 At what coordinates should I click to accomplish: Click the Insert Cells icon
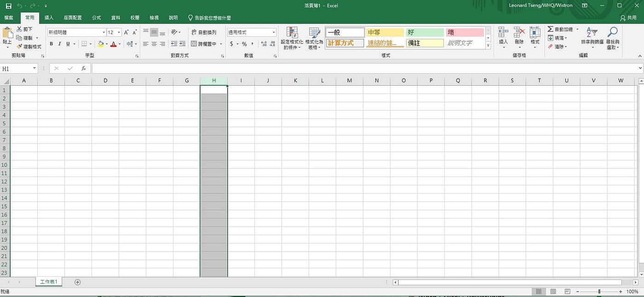[x=503, y=32]
